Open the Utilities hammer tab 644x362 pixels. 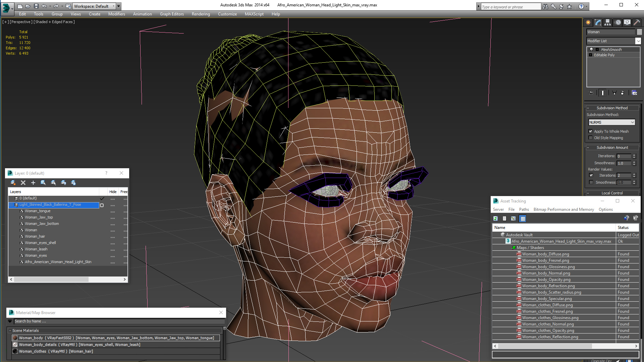tap(637, 22)
